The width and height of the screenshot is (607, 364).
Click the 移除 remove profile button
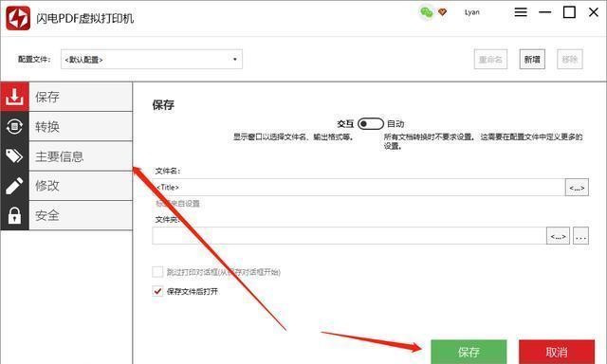pyautogui.click(x=570, y=59)
